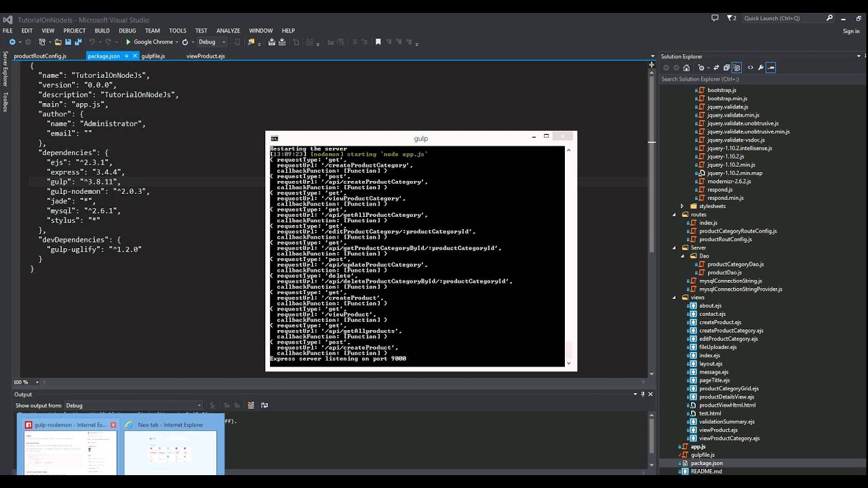The image size is (868, 488).
Task: Select productCategoryDao.js in Solution Explorer
Action: 736,264
